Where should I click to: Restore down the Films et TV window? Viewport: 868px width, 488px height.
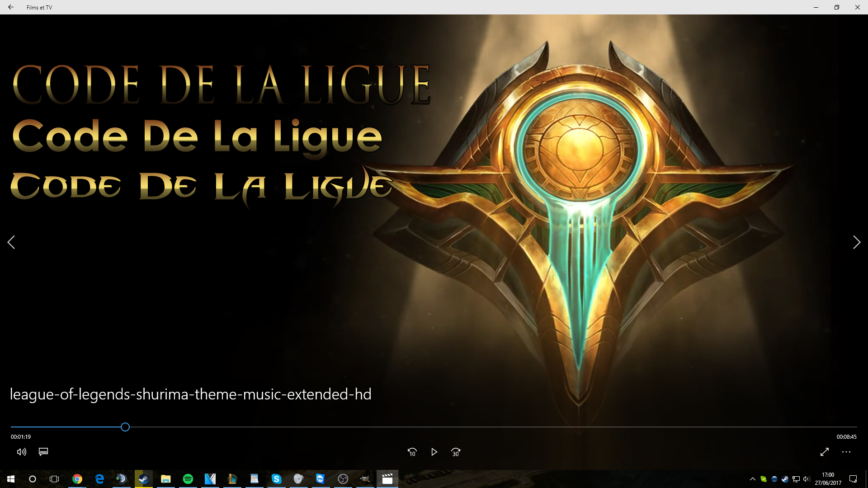[837, 7]
